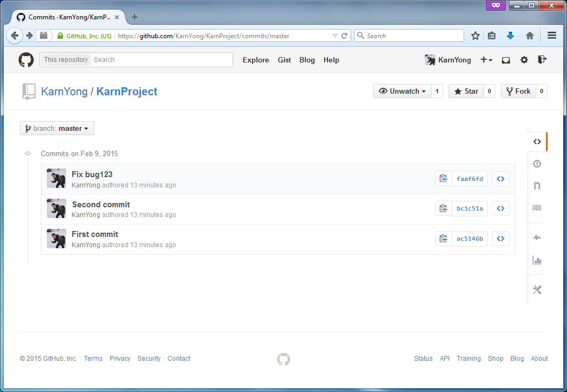Focus the This repository search field
This screenshot has width=567, height=392.
point(162,60)
